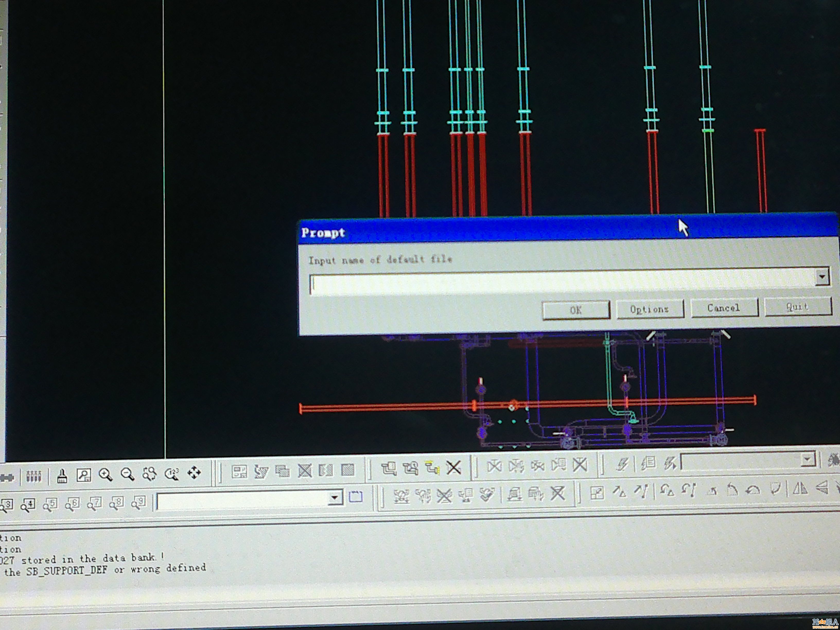Expand the default file name dropdown arrow
Image resolution: width=840 pixels, height=630 pixels.
pyautogui.click(x=822, y=277)
